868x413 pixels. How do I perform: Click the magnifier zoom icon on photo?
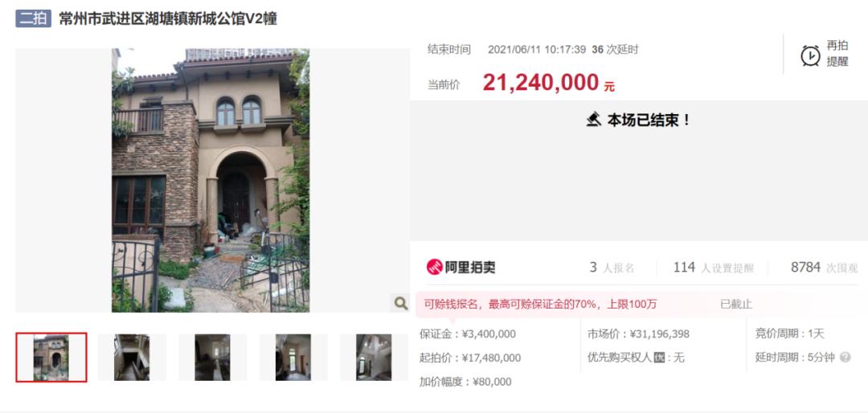(400, 302)
